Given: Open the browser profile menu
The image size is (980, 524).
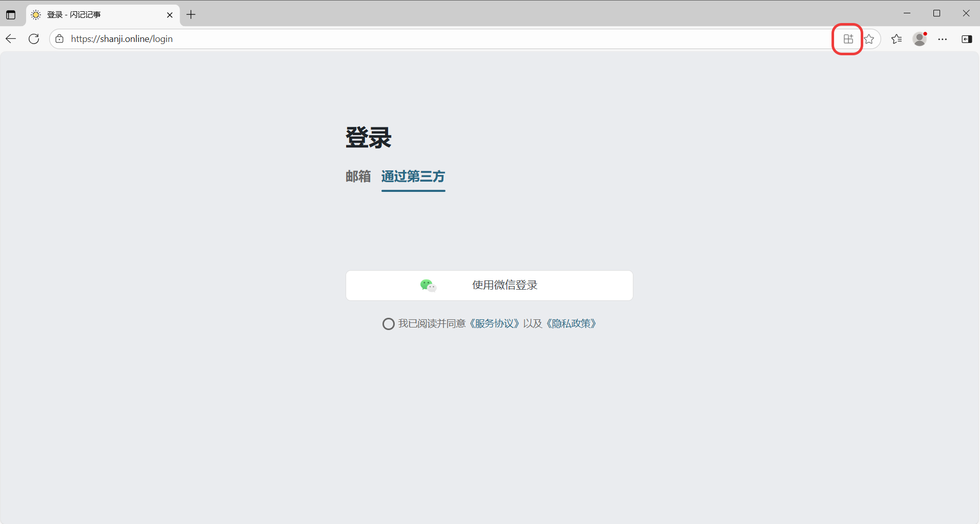Looking at the screenshot, I should (920, 39).
